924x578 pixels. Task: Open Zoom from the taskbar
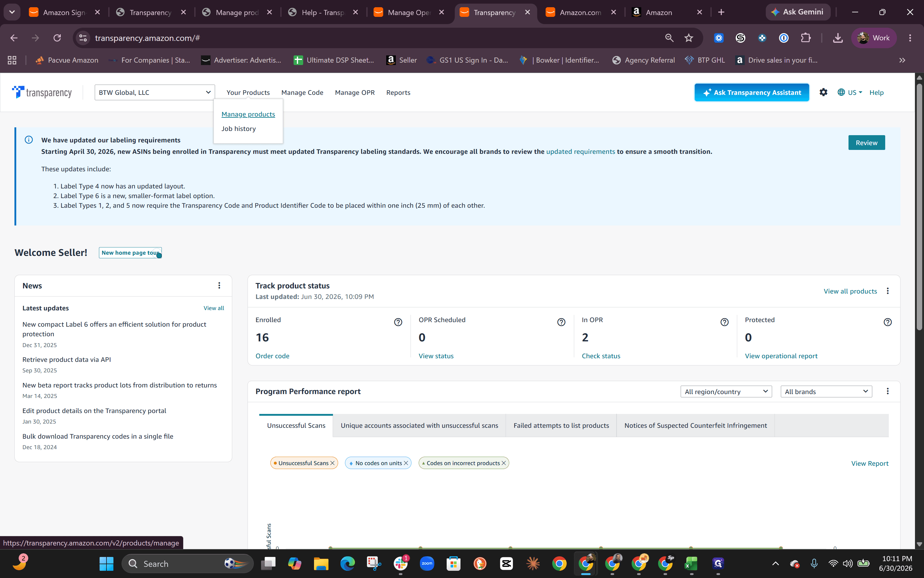427,564
